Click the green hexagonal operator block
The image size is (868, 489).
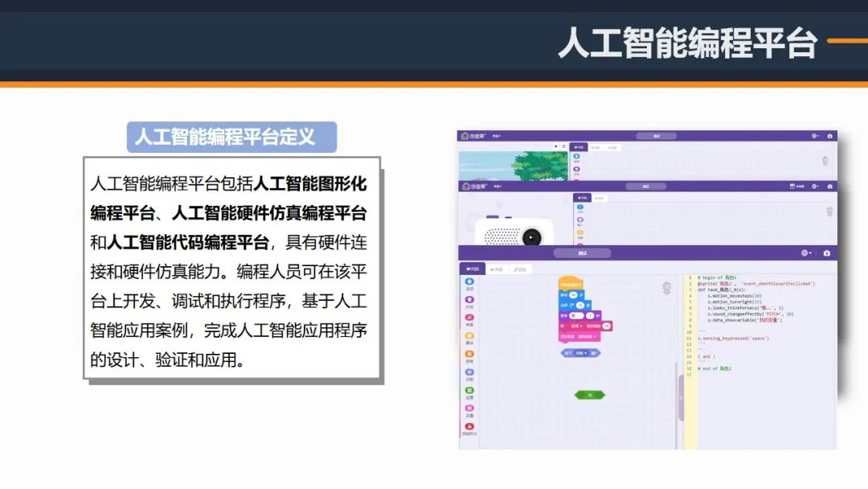coord(589,395)
